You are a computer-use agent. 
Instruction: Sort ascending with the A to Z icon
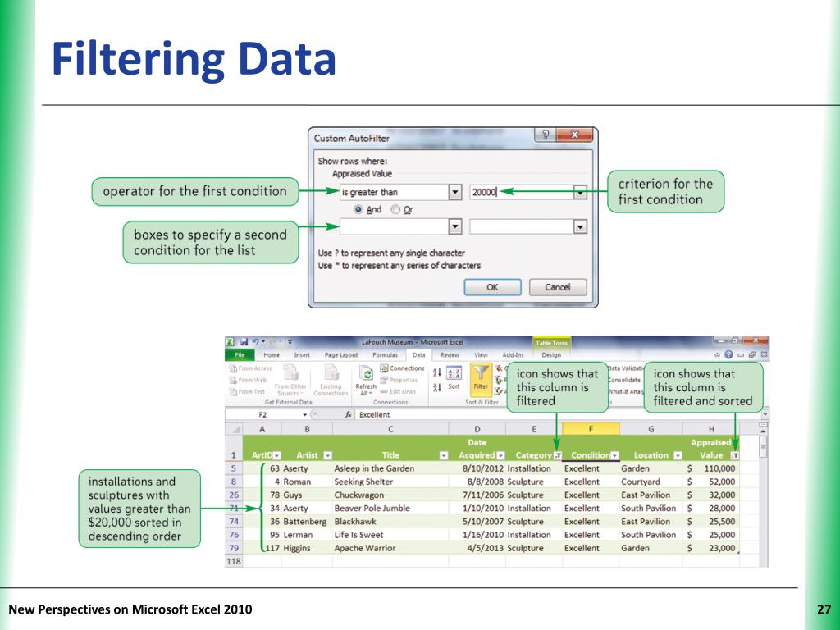[x=437, y=372]
